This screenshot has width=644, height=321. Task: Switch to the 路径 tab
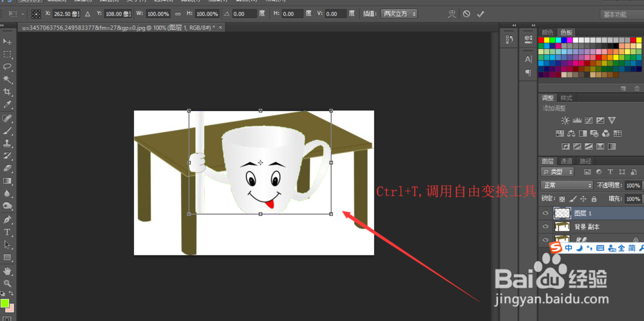point(585,161)
